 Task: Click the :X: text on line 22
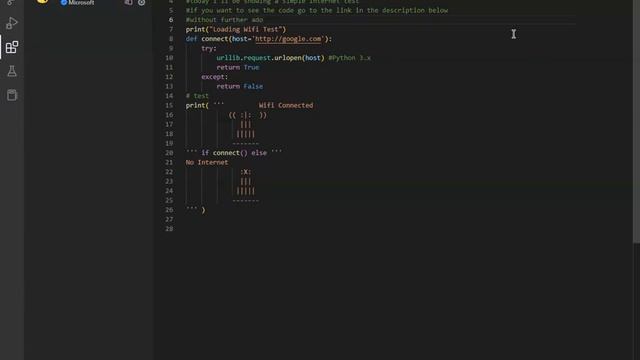click(x=245, y=172)
